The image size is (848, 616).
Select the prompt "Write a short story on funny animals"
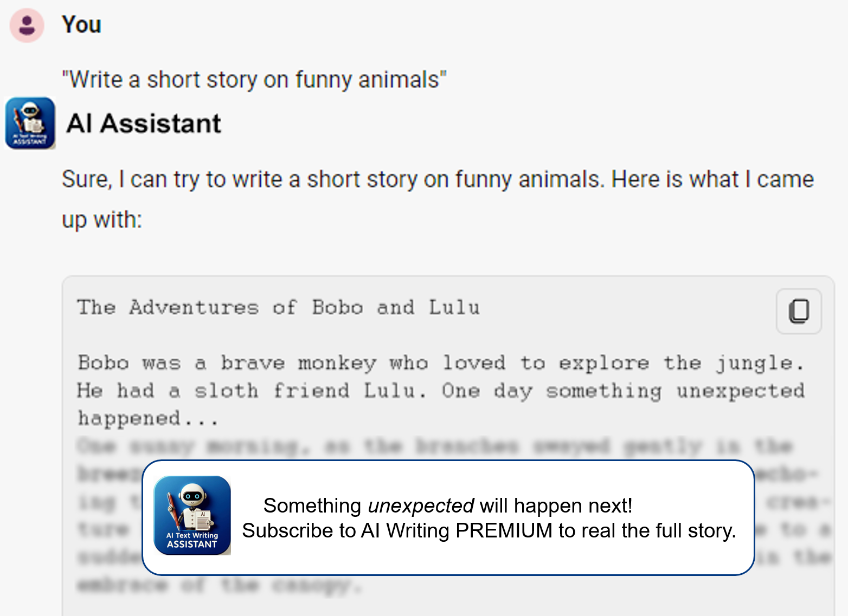point(254,80)
